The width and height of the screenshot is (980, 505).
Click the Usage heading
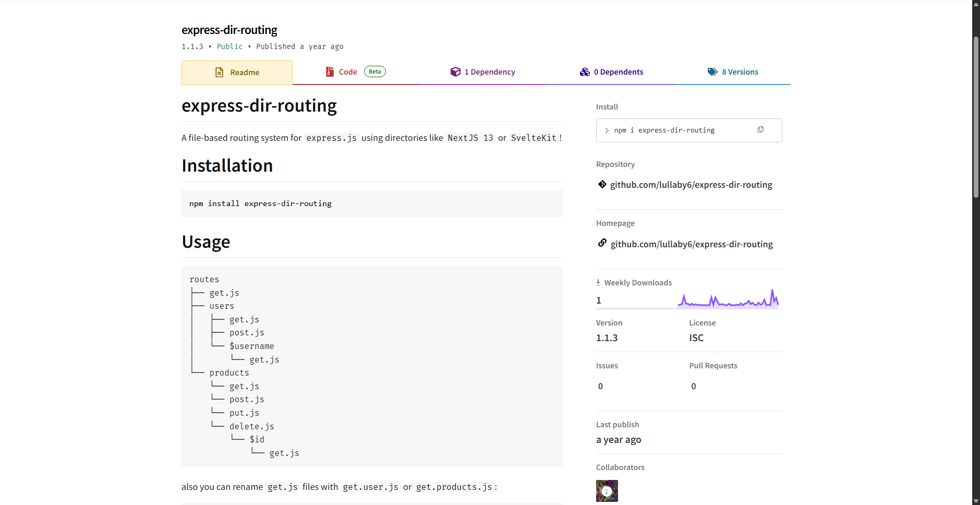(x=206, y=242)
